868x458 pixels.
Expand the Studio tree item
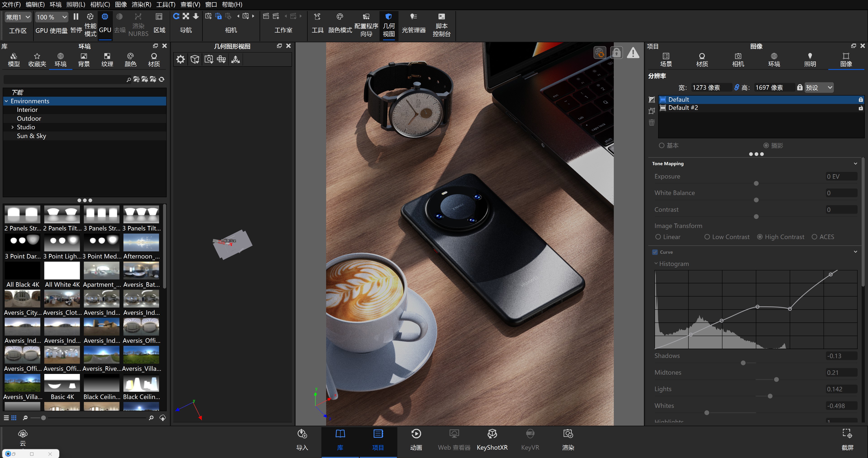pyautogui.click(x=13, y=127)
